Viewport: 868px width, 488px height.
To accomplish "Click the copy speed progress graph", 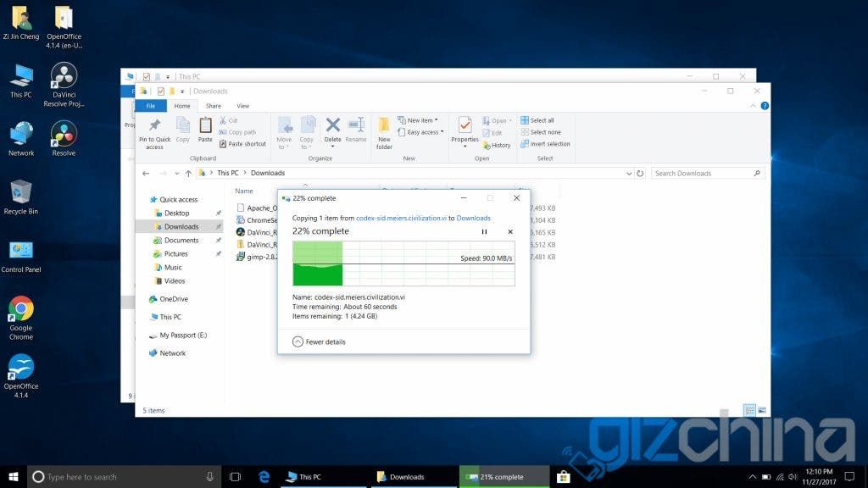I will (x=403, y=263).
